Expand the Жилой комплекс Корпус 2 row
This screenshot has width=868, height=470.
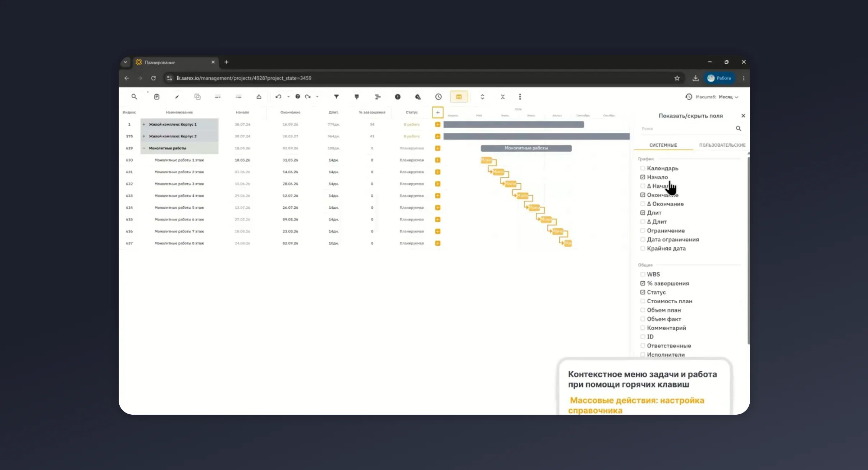144,136
